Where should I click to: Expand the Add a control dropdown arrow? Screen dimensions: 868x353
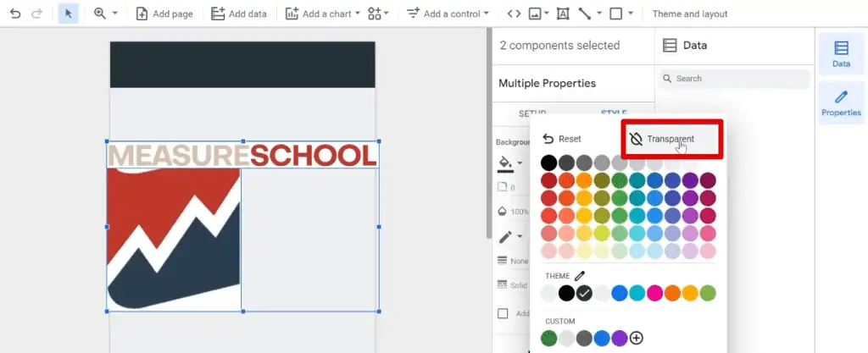[486, 14]
